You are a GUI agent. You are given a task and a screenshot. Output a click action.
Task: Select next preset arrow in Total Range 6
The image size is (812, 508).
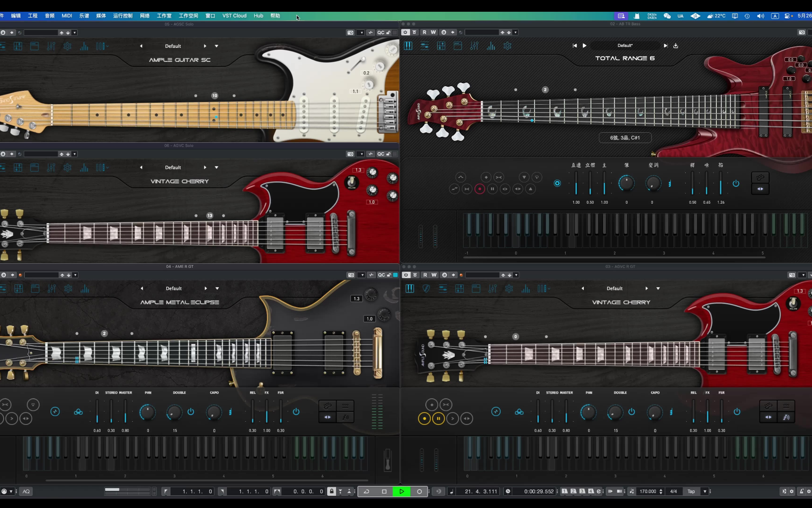(665, 46)
